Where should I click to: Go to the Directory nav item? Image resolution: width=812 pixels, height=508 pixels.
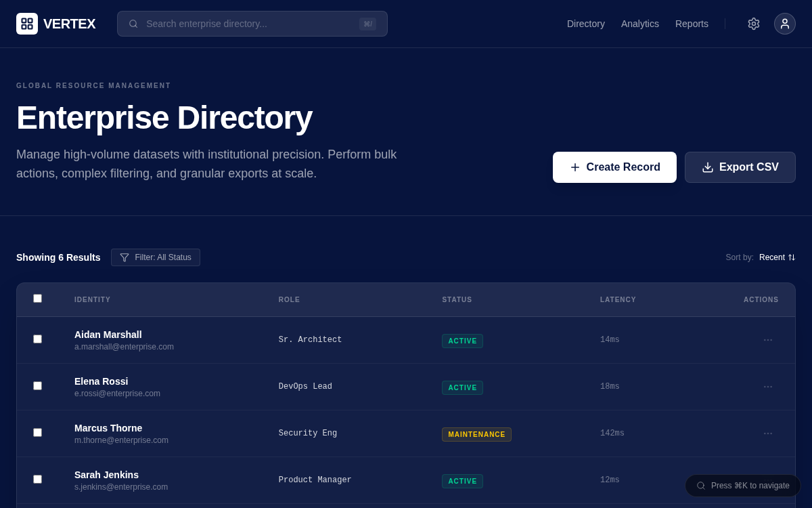586,24
